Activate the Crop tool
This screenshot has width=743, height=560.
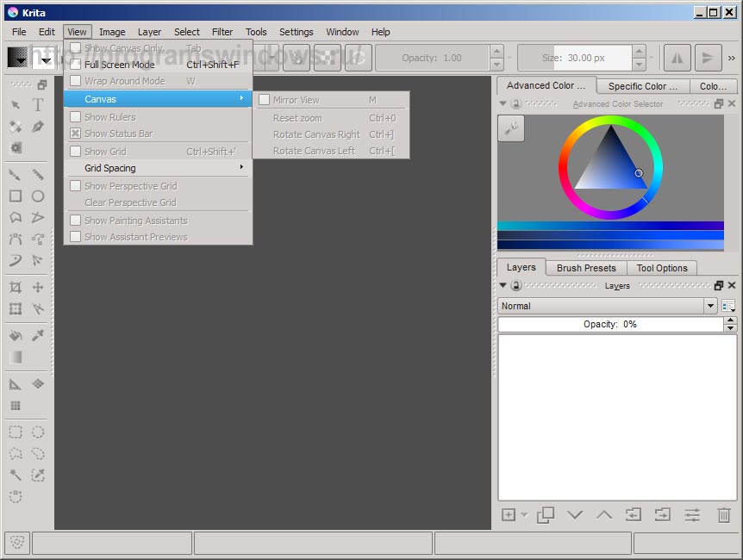click(x=16, y=287)
